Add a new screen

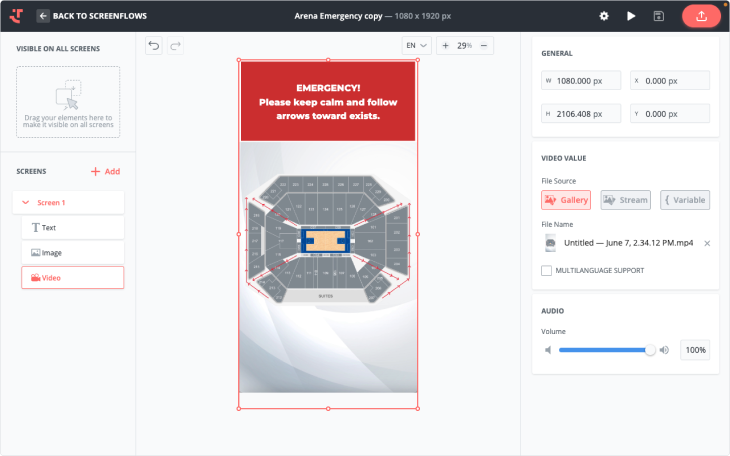click(106, 171)
